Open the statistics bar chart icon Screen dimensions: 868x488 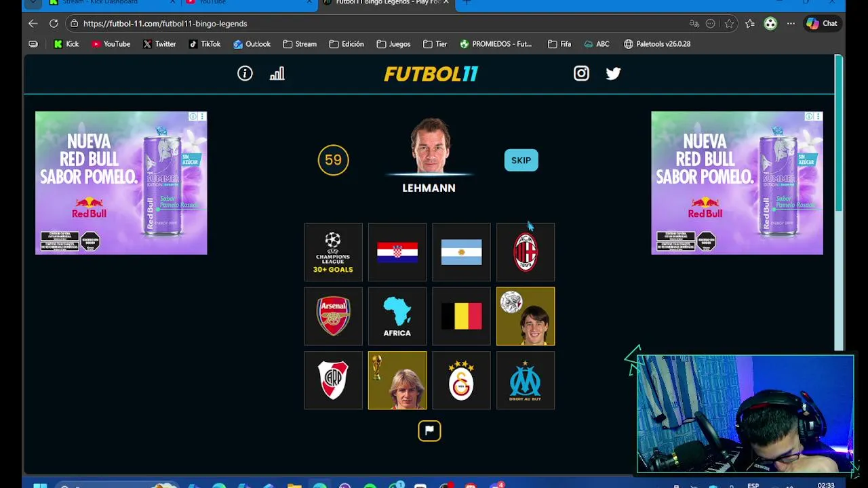[277, 73]
